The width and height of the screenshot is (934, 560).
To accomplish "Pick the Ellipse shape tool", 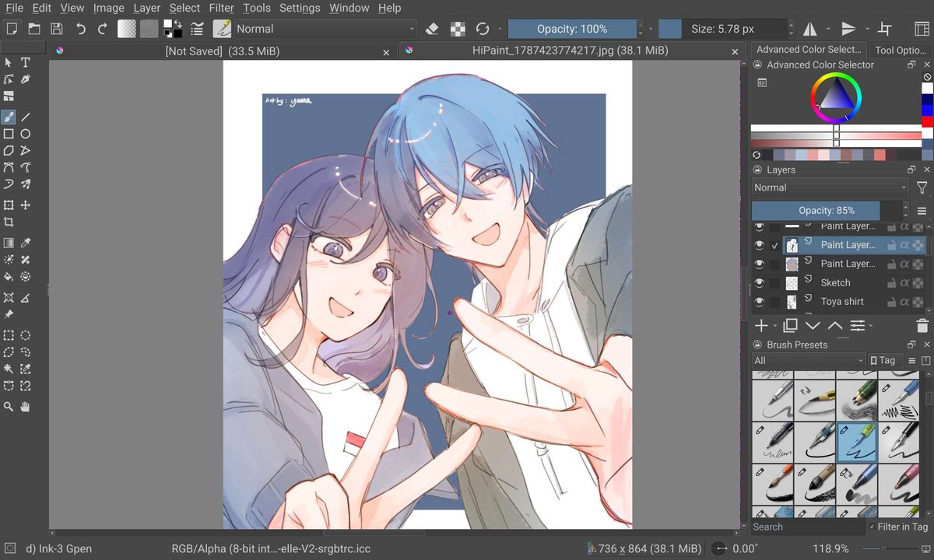I will click(x=26, y=134).
